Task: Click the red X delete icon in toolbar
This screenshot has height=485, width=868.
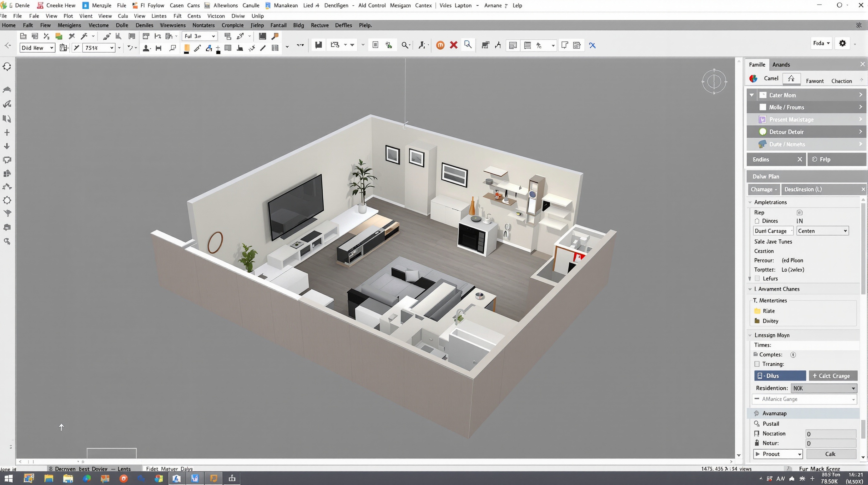Action: pyautogui.click(x=454, y=45)
